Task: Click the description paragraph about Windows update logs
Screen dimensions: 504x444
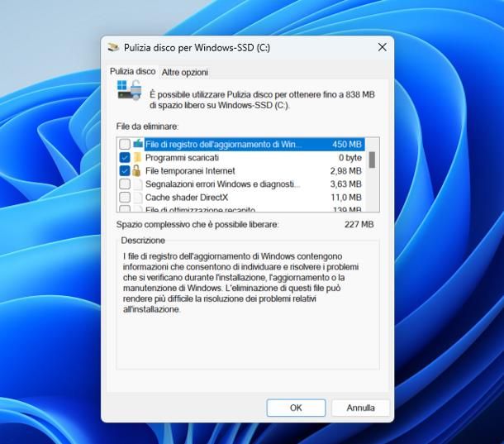Action: [x=240, y=283]
